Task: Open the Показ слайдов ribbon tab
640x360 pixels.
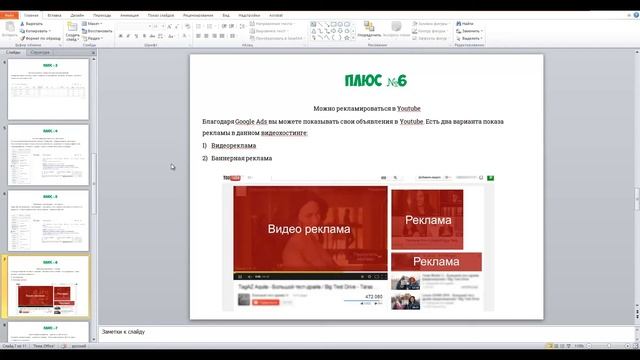Action: click(161, 15)
